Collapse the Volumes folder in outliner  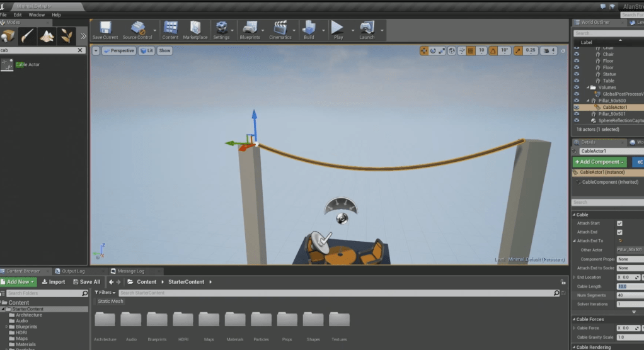(589, 87)
